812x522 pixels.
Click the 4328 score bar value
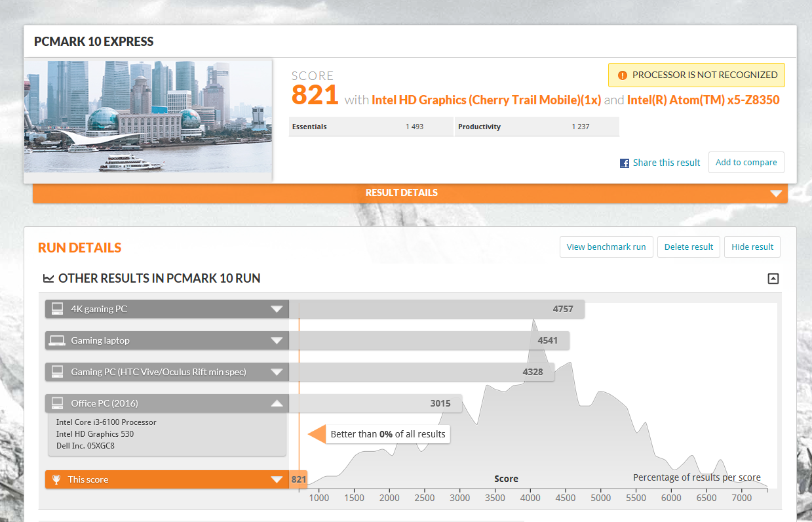tap(533, 372)
